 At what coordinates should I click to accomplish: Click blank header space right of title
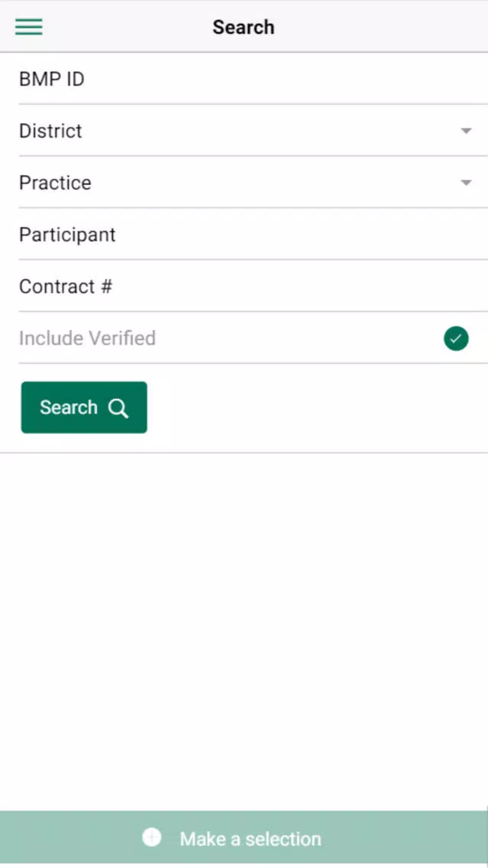(x=382, y=28)
